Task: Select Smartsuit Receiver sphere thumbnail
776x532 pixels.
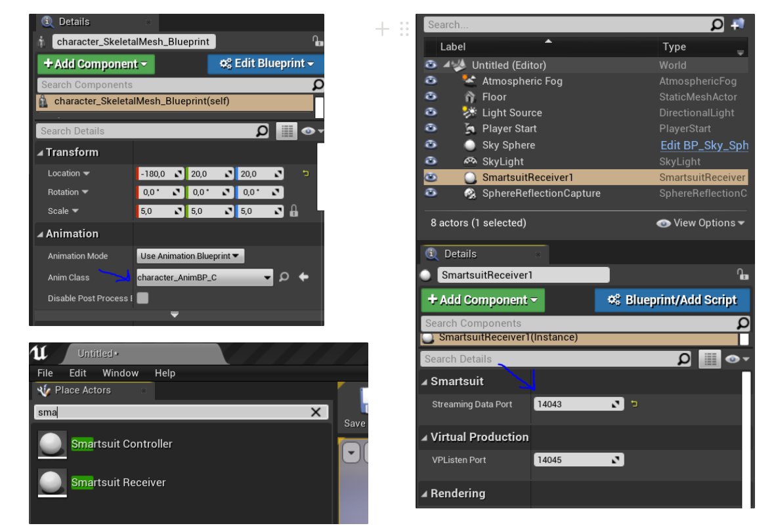Action: coord(53,483)
